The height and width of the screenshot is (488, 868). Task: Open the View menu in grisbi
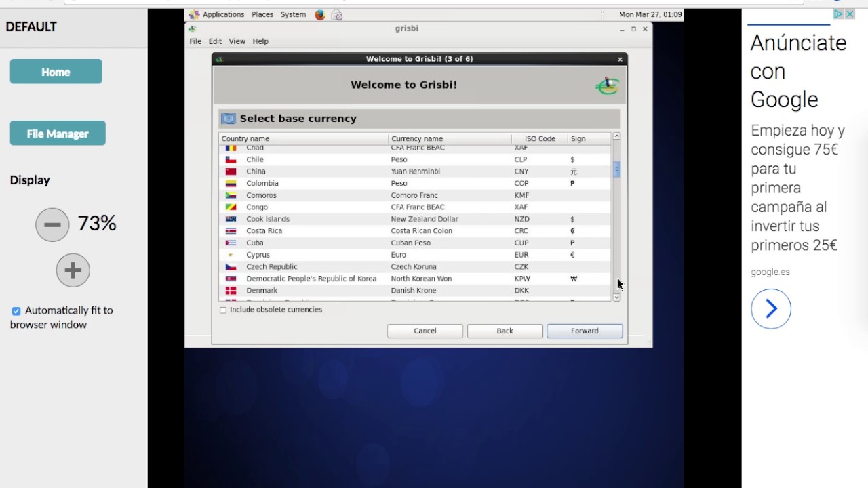[x=237, y=41]
